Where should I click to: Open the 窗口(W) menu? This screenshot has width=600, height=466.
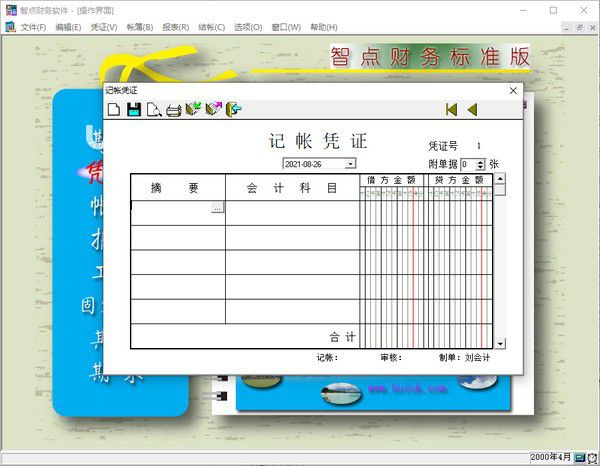pyautogui.click(x=286, y=27)
